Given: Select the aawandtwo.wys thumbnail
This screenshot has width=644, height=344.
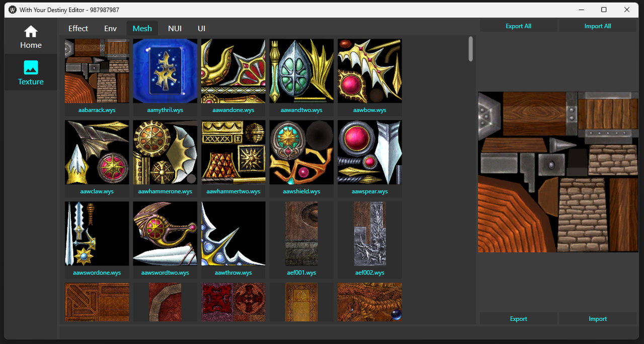Looking at the screenshot, I should [x=301, y=71].
